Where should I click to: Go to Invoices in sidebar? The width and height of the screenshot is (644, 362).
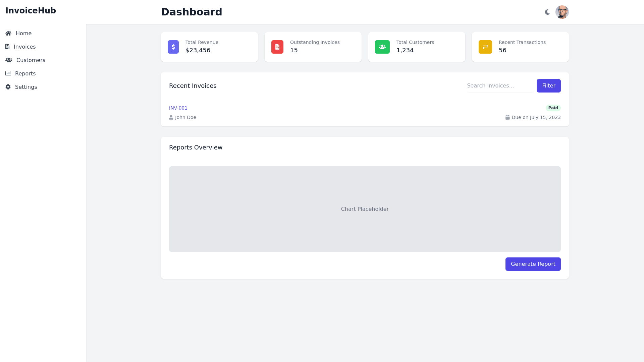click(x=24, y=47)
